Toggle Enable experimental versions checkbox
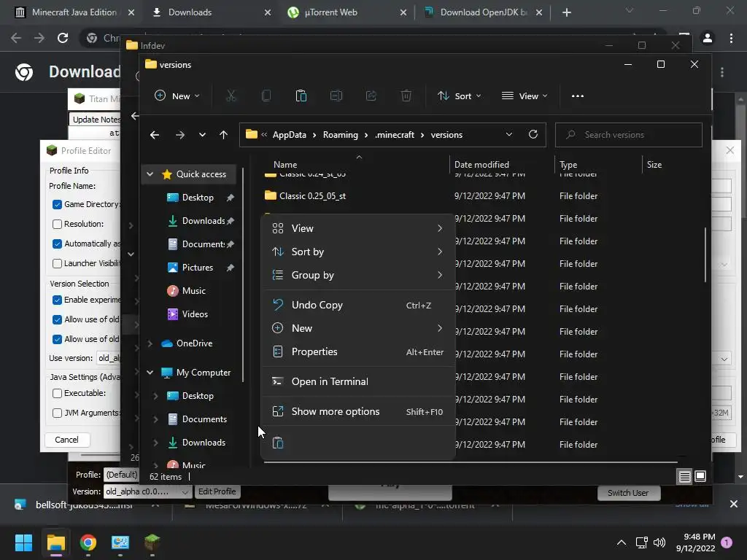This screenshot has height=560, width=747. (x=57, y=300)
